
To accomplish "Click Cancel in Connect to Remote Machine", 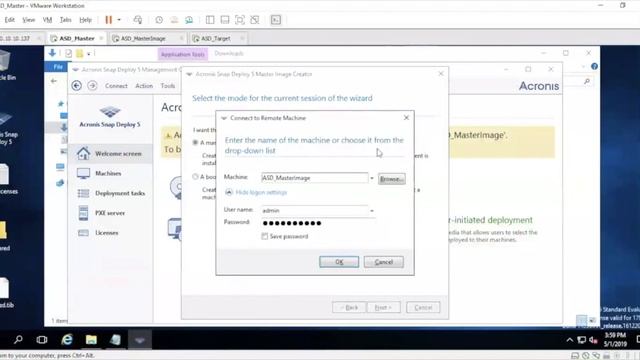I will coord(384,262).
